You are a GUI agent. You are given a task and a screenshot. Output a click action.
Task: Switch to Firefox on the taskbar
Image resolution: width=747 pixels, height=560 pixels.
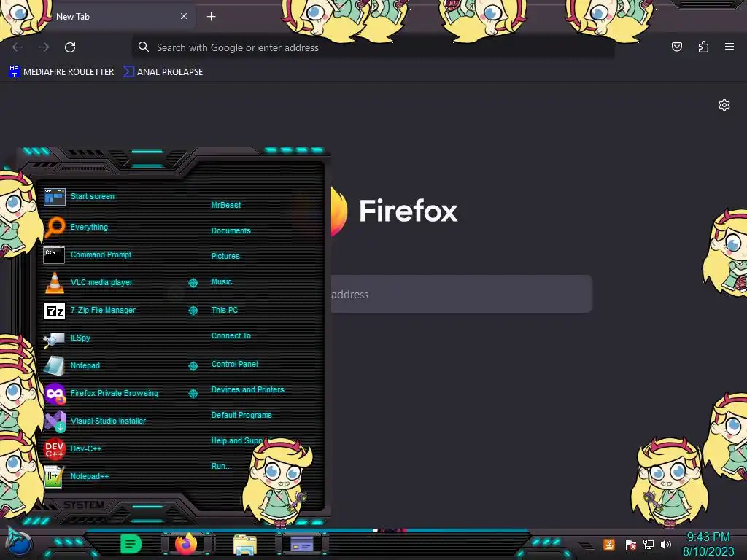tap(186, 544)
